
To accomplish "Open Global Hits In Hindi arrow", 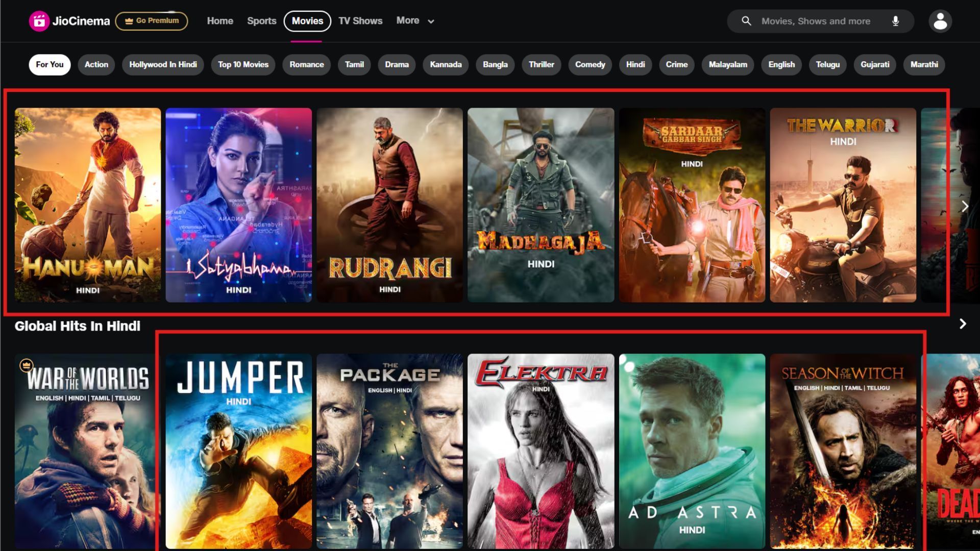I will point(963,324).
